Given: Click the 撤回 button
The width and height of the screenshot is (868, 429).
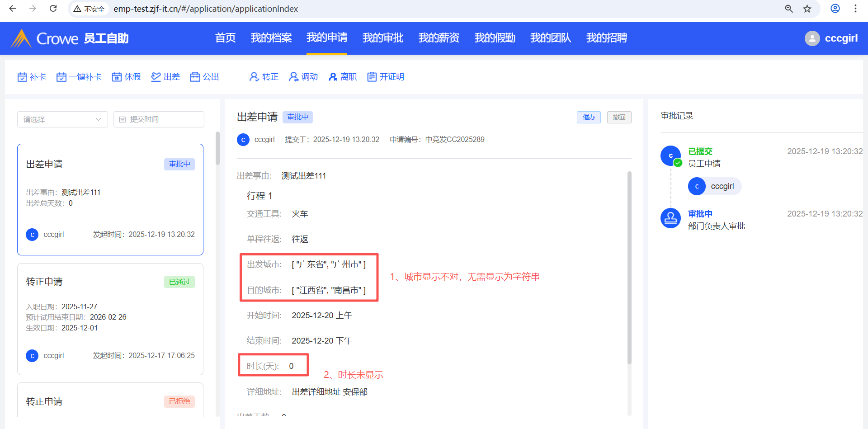Looking at the screenshot, I should click(x=619, y=118).
